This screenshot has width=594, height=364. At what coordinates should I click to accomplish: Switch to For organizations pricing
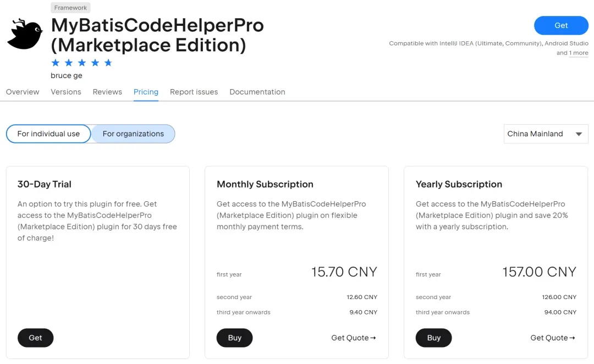(133, 134)
